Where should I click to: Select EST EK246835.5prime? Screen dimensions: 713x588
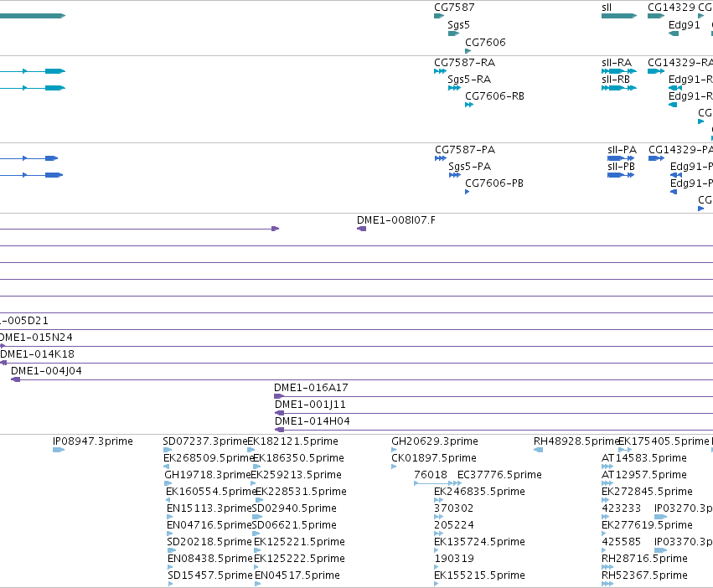(x=480, y=492)
